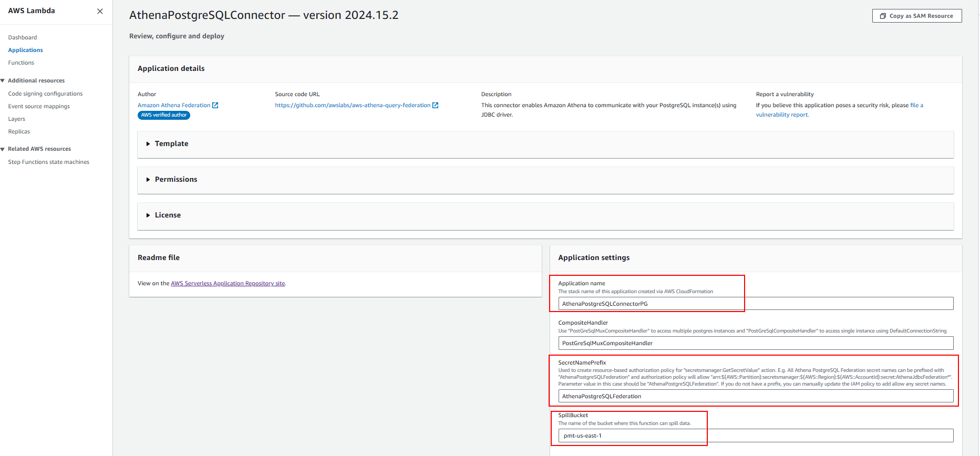The image size is (980, 456).
Task: Click the AWS verified author badge
Action: pos(164,116)
